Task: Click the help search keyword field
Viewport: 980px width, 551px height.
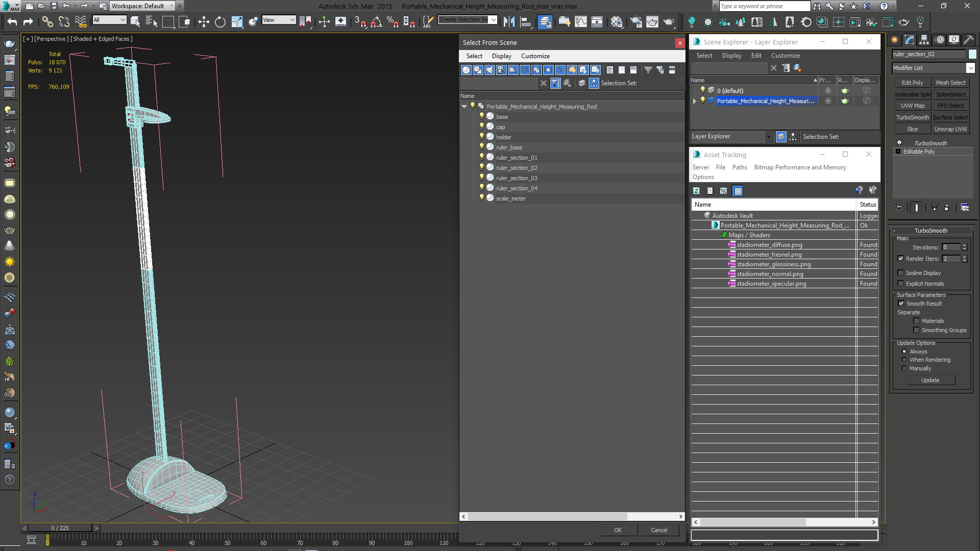Action: click(764, 6)
